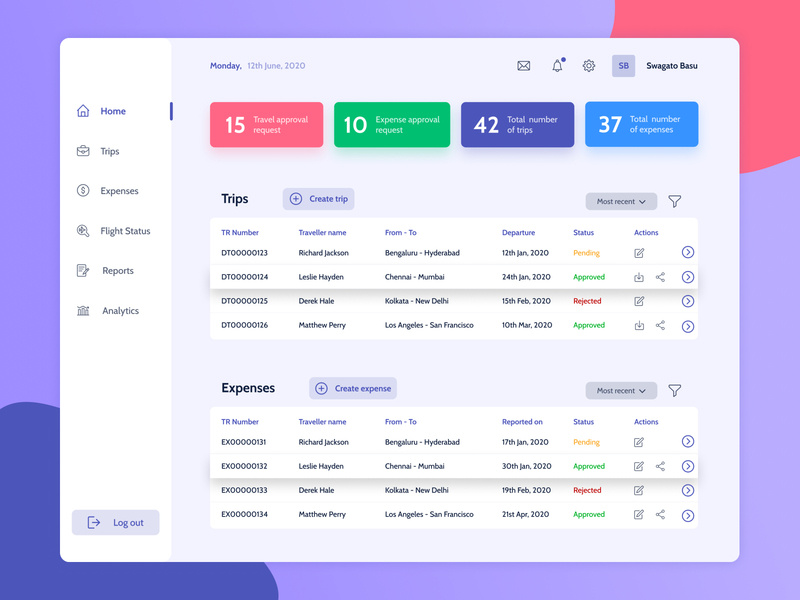The width and height of the screenshot is (800, 600).
Task: Click the Swagato Basu username
Action: pos(671,66)
